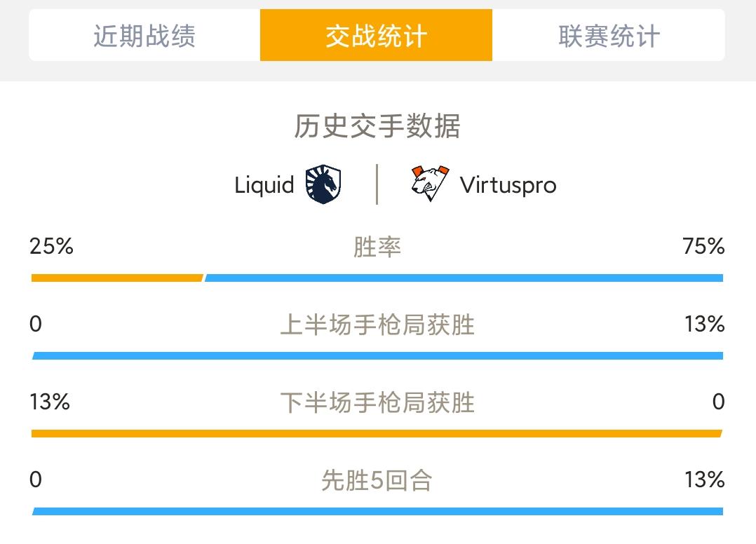
Task: Select the 交战统计 tab
Action: point(376,35)
